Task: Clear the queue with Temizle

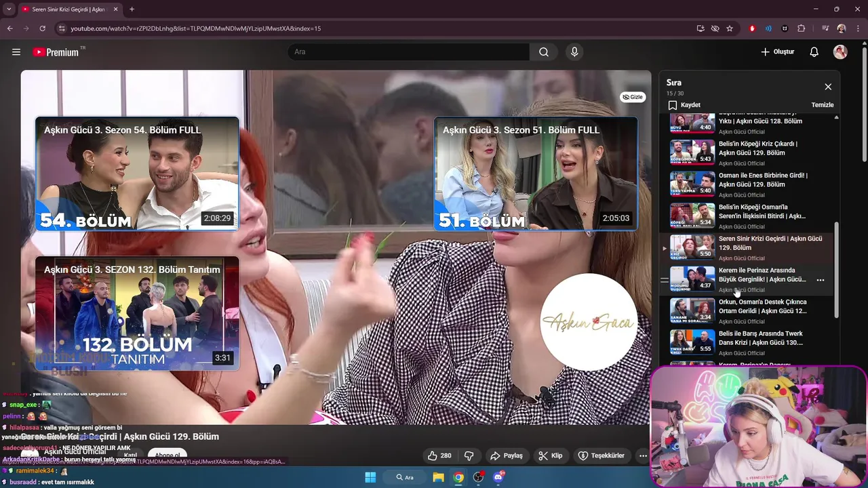Action: click(x=823, y=105)
